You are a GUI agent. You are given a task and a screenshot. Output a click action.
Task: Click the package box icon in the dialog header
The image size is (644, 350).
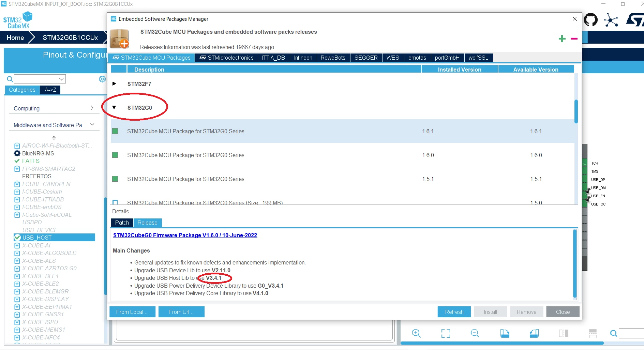click(120, 39)
